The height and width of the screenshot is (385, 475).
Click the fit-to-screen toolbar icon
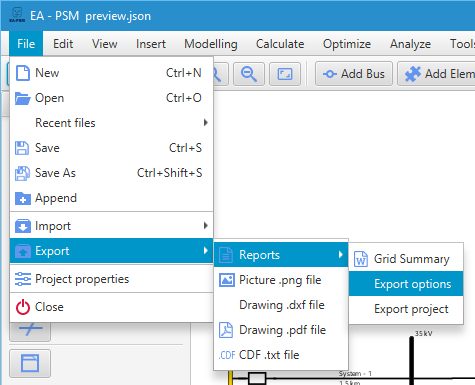point(285,74)
